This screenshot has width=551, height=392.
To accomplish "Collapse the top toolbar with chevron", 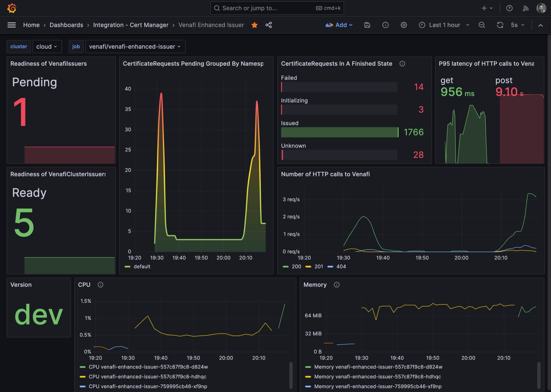I will (540, 25).
